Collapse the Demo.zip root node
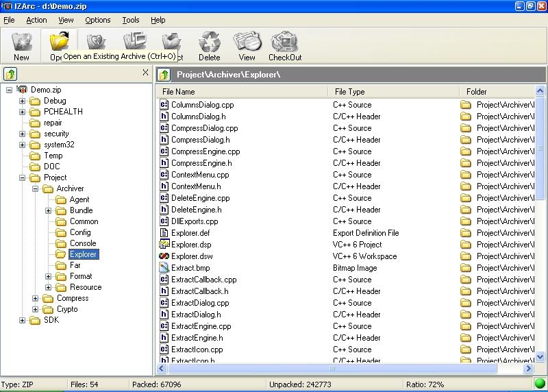Viewport: 548px width, 392px height. pos(9,90)
